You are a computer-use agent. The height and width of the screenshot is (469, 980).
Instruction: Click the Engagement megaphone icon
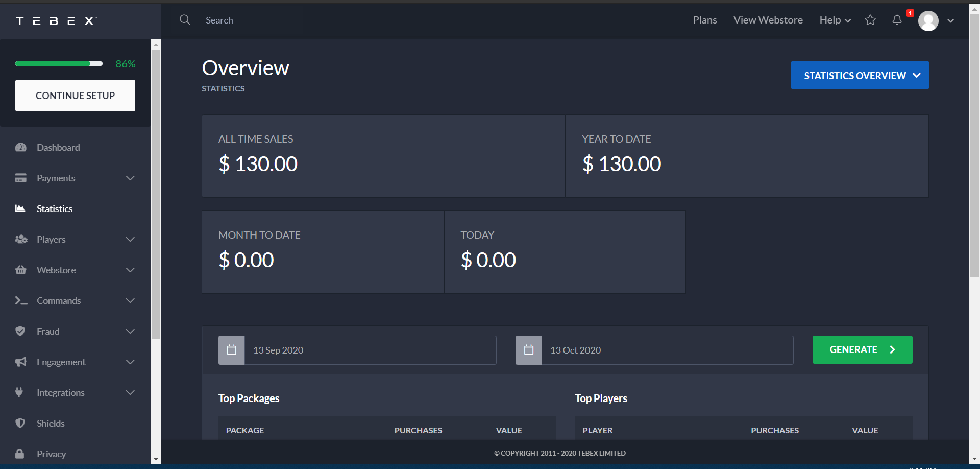[x=21, y=362]
